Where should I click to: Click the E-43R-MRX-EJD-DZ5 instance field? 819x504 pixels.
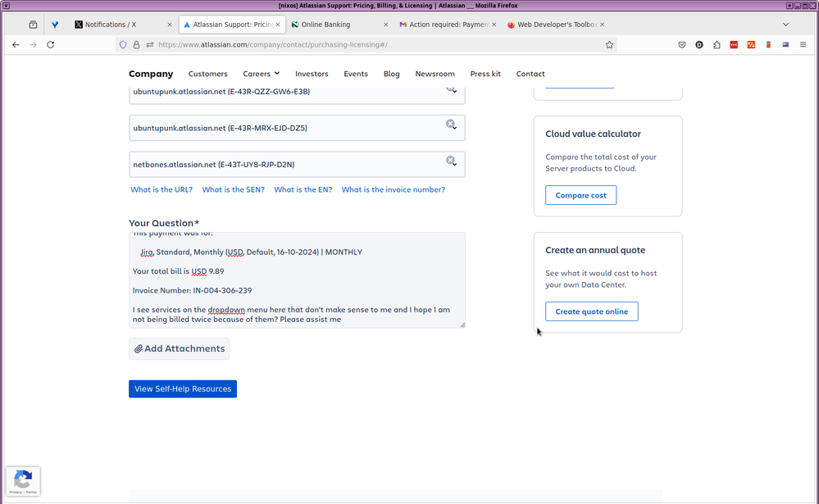click(298, 128)
